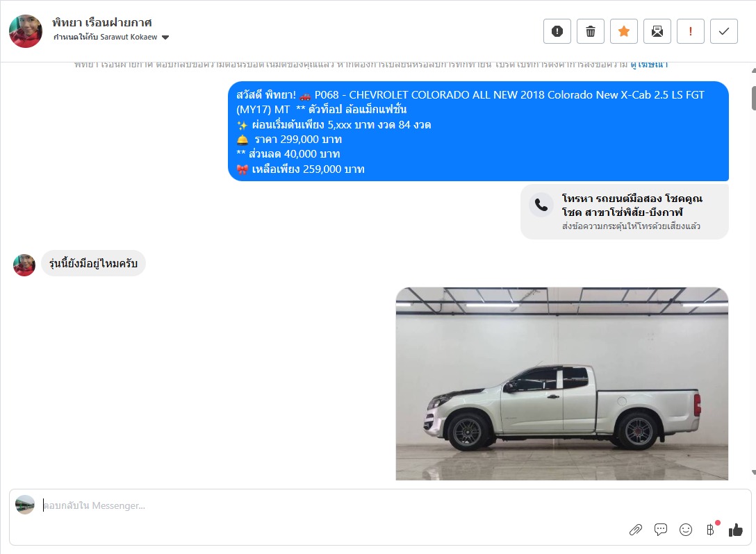Open the emoji picker smiley icon
Screen dimensions: 756x554
tap(686, 530)
